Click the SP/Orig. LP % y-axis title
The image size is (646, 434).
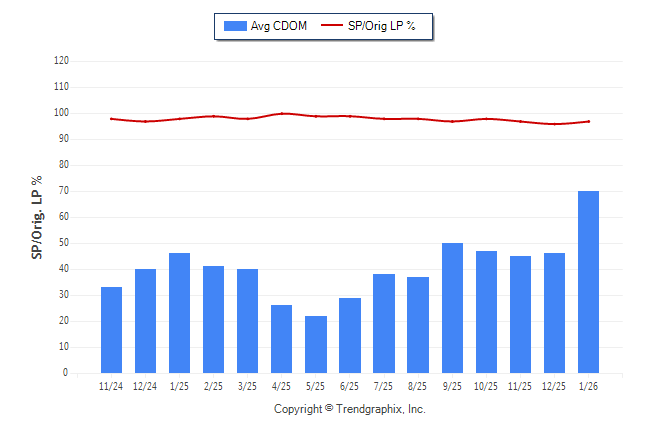click(x=37, y=217)
